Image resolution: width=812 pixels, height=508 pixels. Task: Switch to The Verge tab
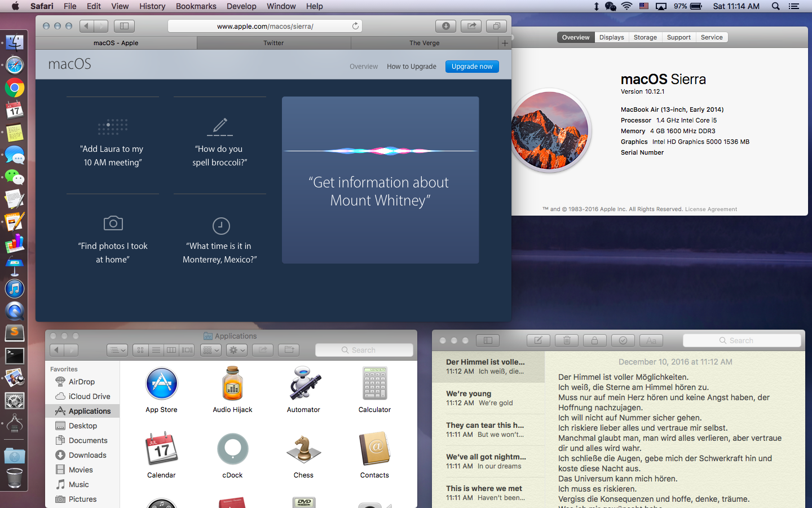tap(425, 43)
